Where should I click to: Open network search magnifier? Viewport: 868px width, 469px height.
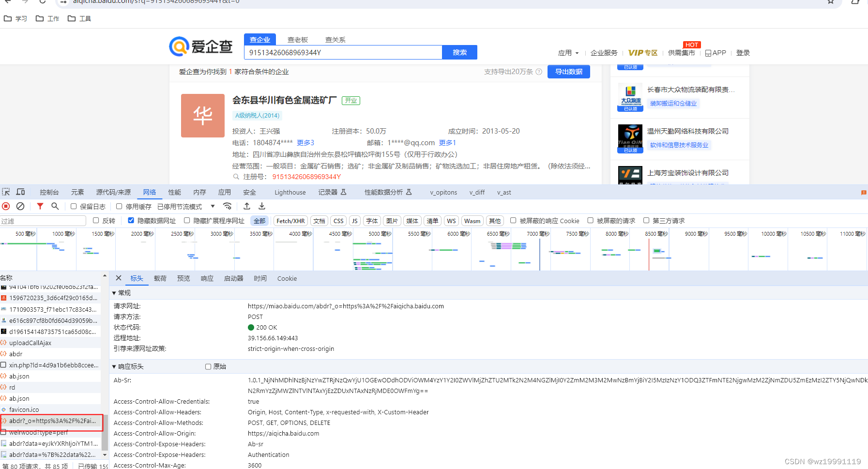tap(55, 206)
